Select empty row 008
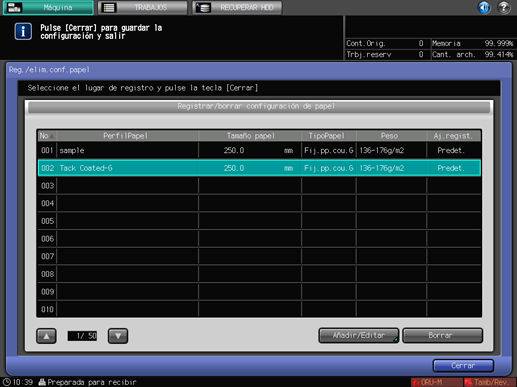This screenshot has width=517, height=387. coord(259,274)
